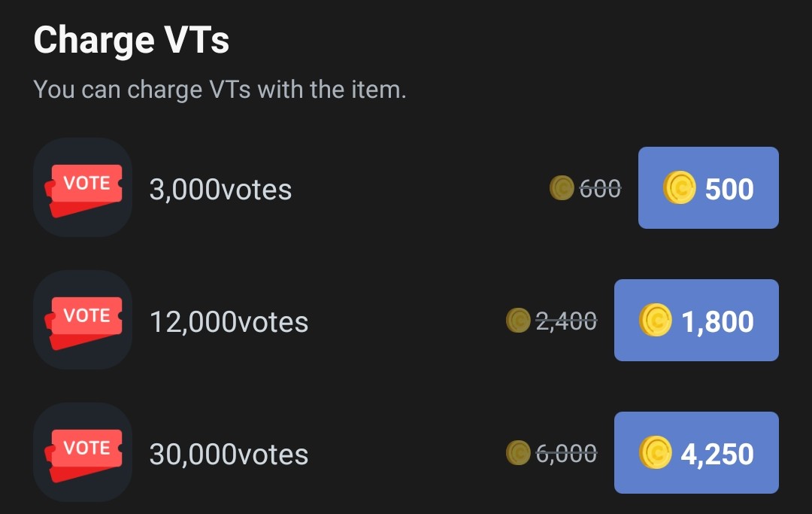Click the dimmed coin icon beside crossed-out 6,000
Viewport: 812px width, 514px height.
click(518, 453)
